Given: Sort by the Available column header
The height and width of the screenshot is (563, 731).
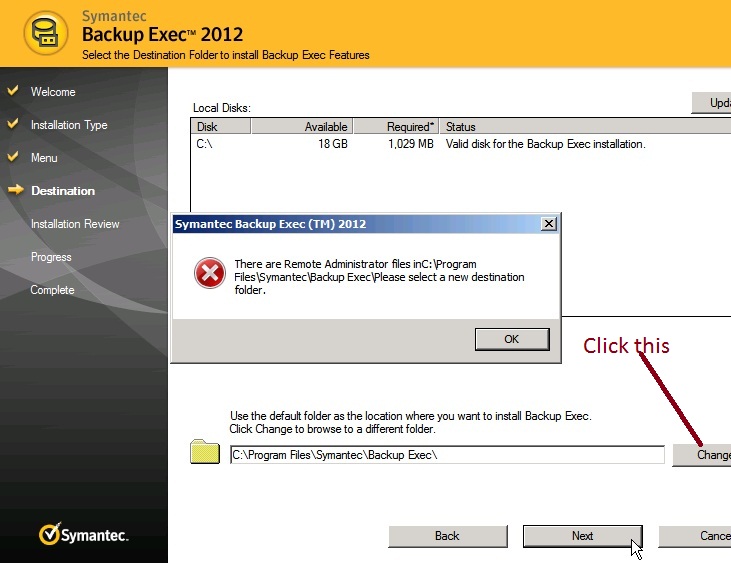Looking at the screenshot, I should pyautogui.click(x=301, y=127).
